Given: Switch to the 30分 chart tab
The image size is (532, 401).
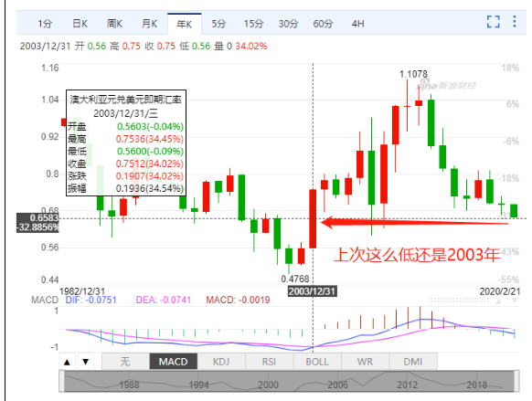Looking at the screenshot, I should coord(288,24).
